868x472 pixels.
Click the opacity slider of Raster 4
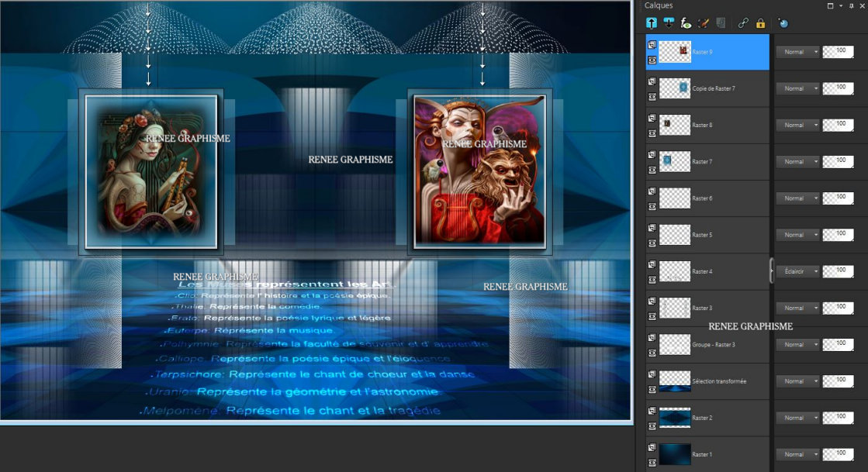[x=838, y=271]
